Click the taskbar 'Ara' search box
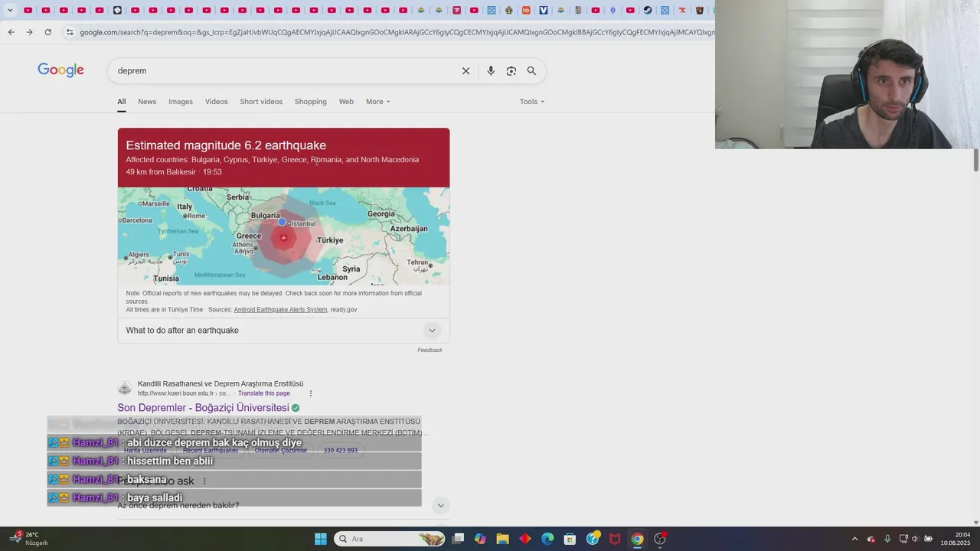The height and width of the screenshot is (551, 980). 390,539
